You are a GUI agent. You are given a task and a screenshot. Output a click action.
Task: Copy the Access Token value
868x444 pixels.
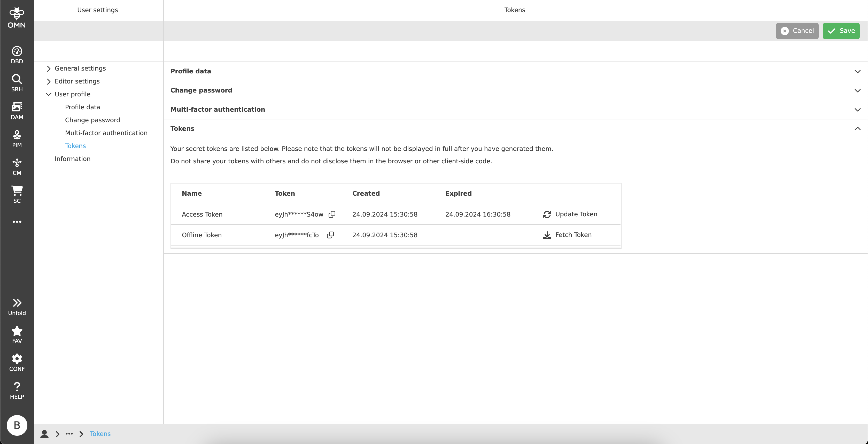331,215
